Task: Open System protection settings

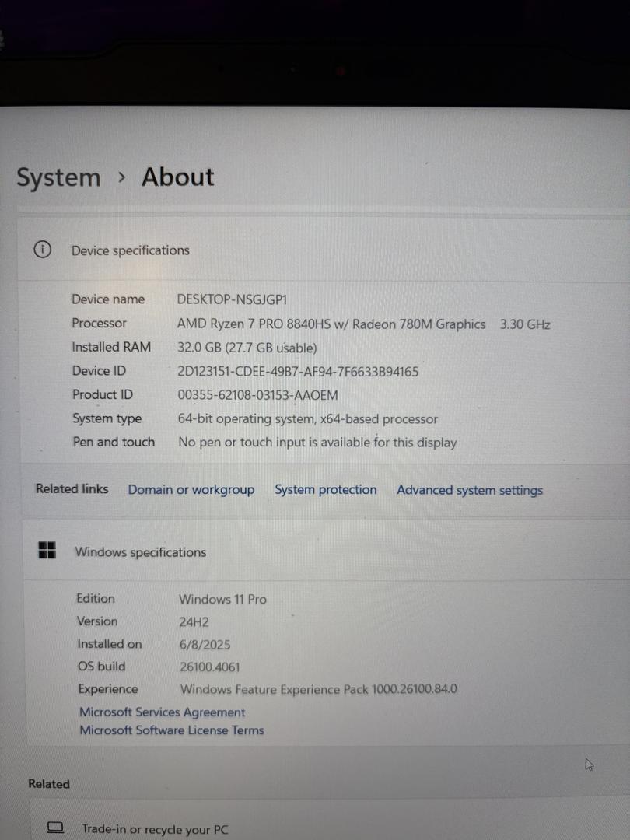Action: [325, 489]
